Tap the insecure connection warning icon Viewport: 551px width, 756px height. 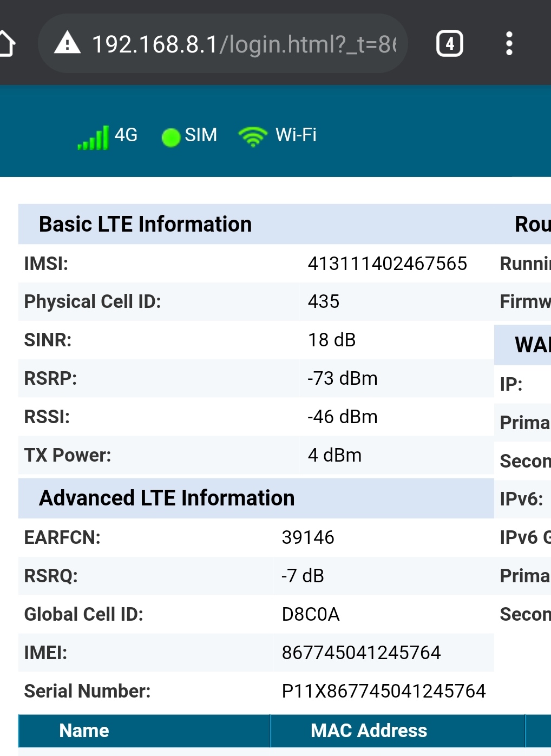click(x=68, y=43)
